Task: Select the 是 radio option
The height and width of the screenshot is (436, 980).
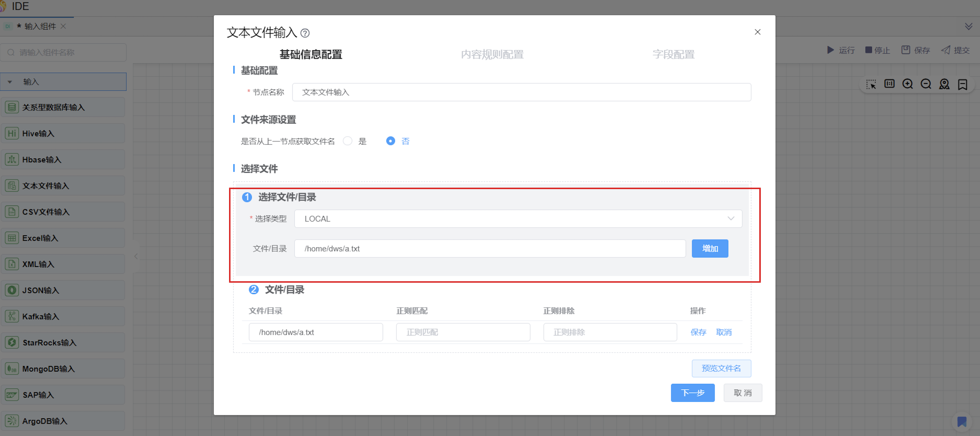Action: (x=347, y=141)
